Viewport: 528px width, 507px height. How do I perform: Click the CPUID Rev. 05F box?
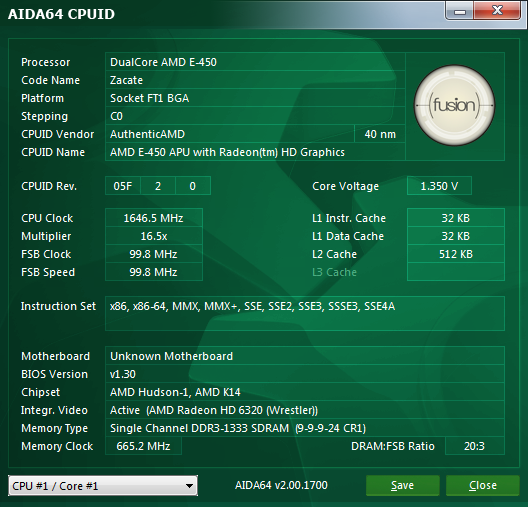pos(123,186)
